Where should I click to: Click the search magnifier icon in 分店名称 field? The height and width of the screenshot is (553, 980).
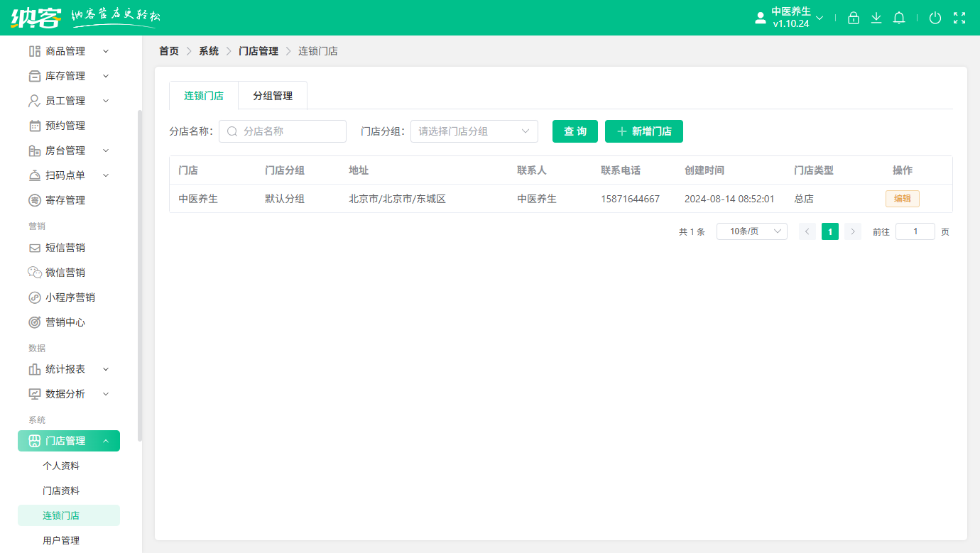pos(232,131)
